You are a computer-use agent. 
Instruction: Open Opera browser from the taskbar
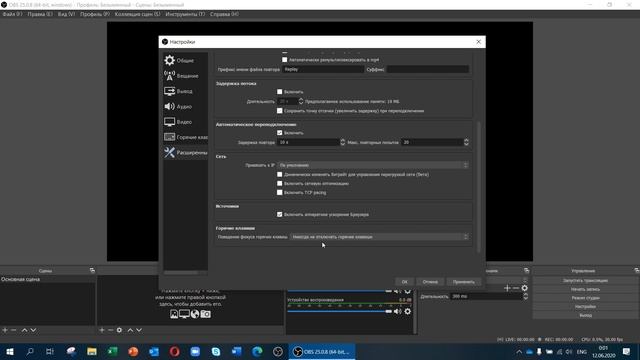click(x=174, y=351)
